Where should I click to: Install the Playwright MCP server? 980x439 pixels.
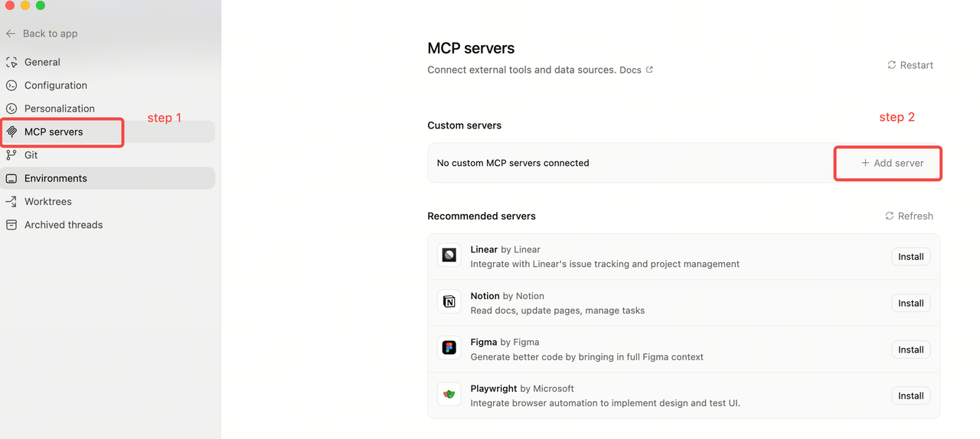coord(910,395)
